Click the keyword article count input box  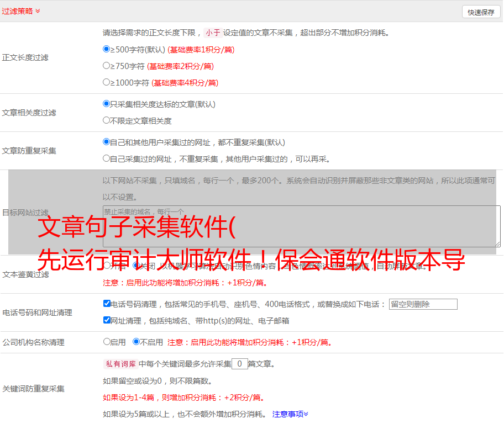pyautogui.click(x=239, y=364)
